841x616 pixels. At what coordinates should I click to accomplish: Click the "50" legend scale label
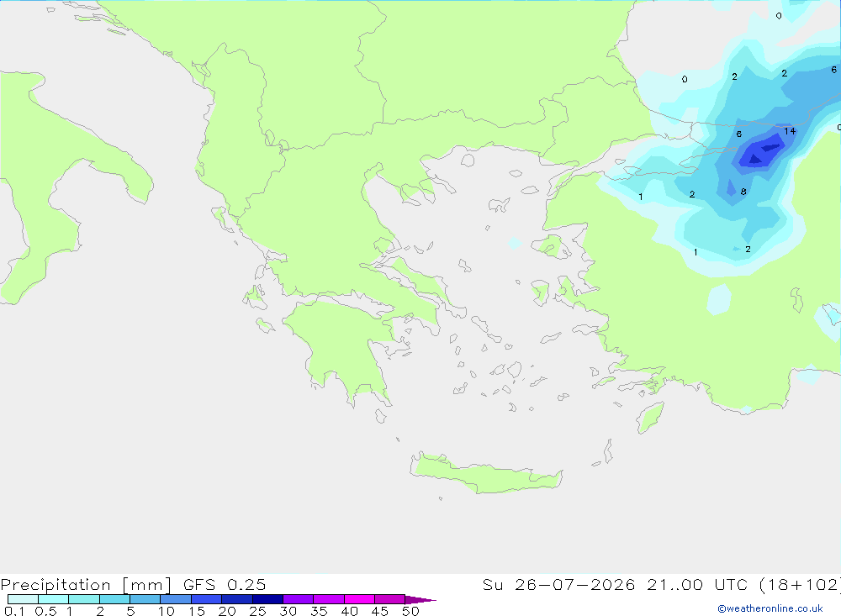click(410, 611)
